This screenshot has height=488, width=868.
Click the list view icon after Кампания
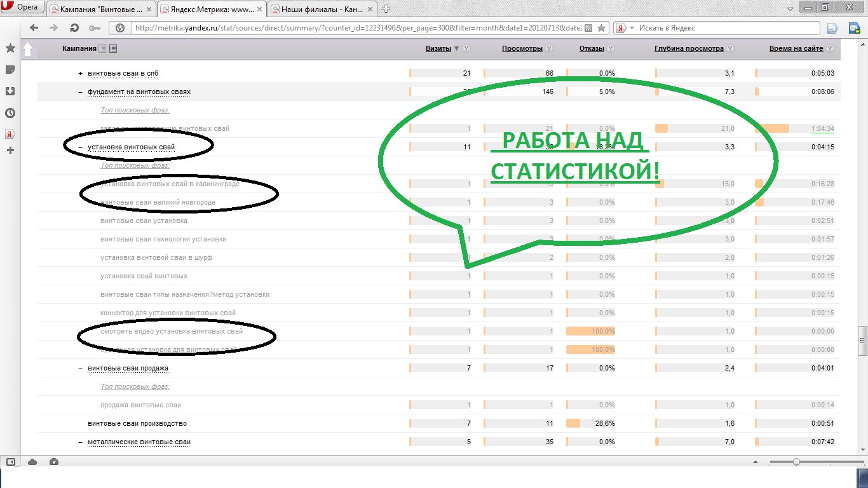[x=112, y=49]
